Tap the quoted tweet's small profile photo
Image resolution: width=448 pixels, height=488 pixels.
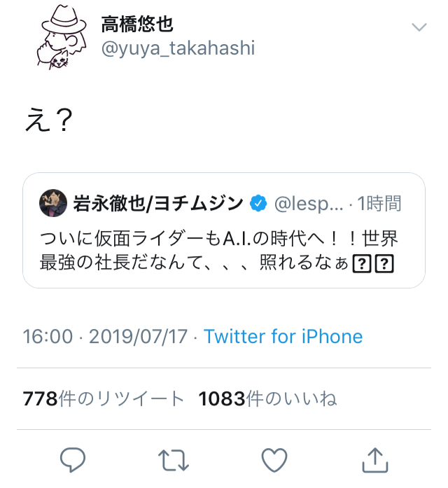(x=53, y=203)
